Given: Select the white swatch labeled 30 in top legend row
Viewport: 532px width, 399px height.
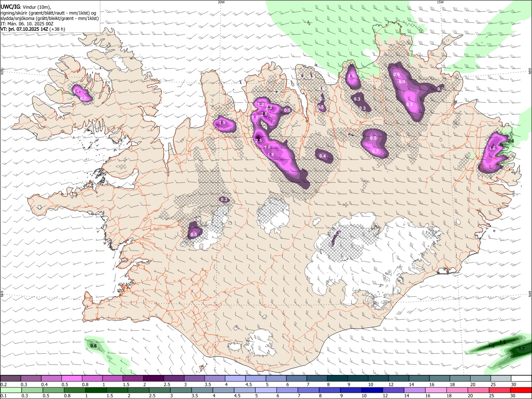Looking at the screenshot, I should pyautogui.click(x=521, y=379).
